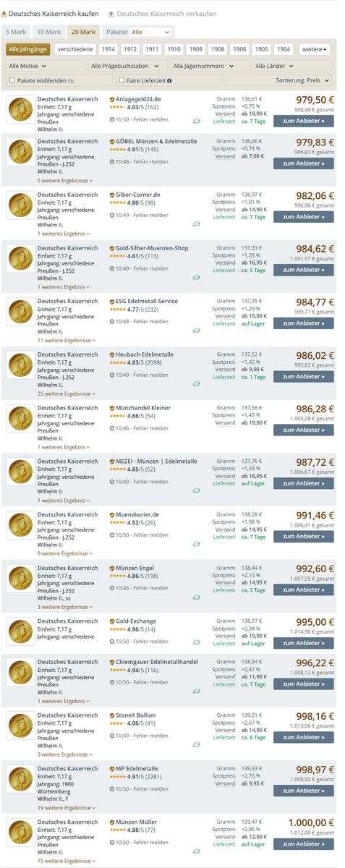Screen dimensions: 345x868
Task: Click the shield badge next to MP Edelmetalle
Action: (112, 769)
